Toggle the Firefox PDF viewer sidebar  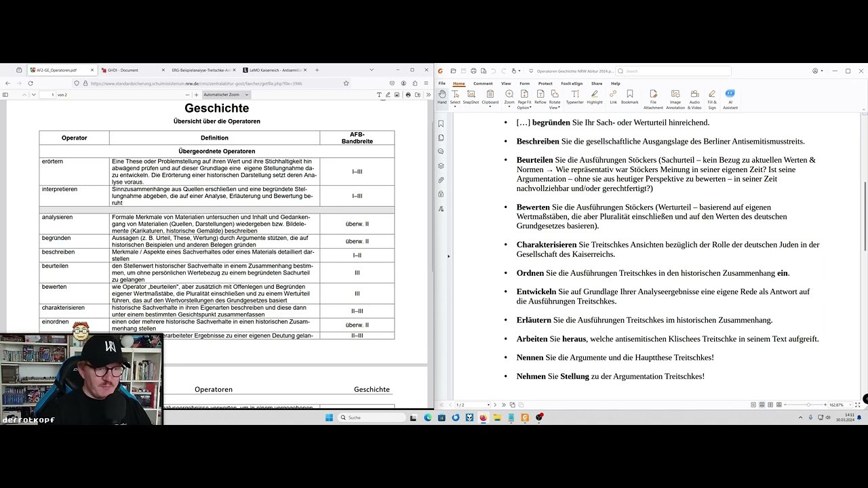click(5, 95)
